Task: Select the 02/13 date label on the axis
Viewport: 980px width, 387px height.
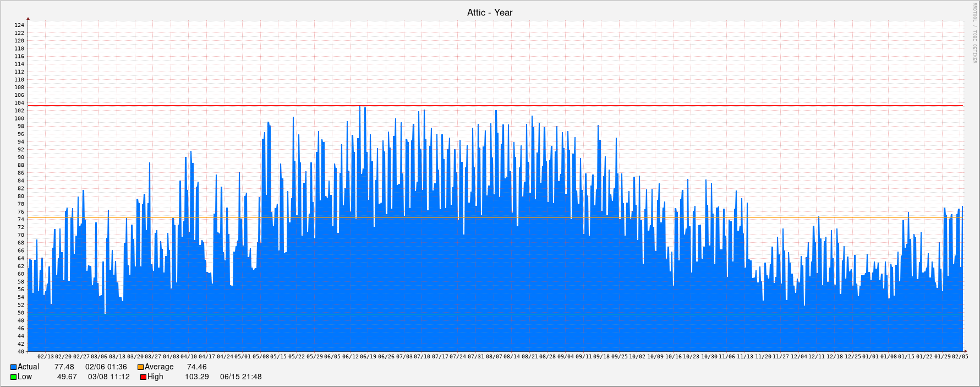Action: pos(46,357)
